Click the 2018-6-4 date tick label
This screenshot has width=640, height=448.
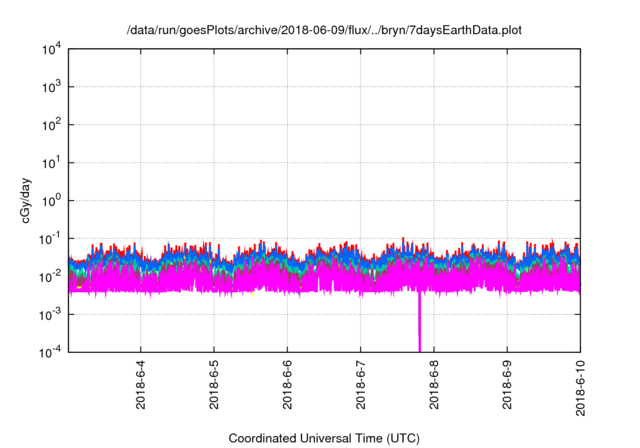coord(140,385)
